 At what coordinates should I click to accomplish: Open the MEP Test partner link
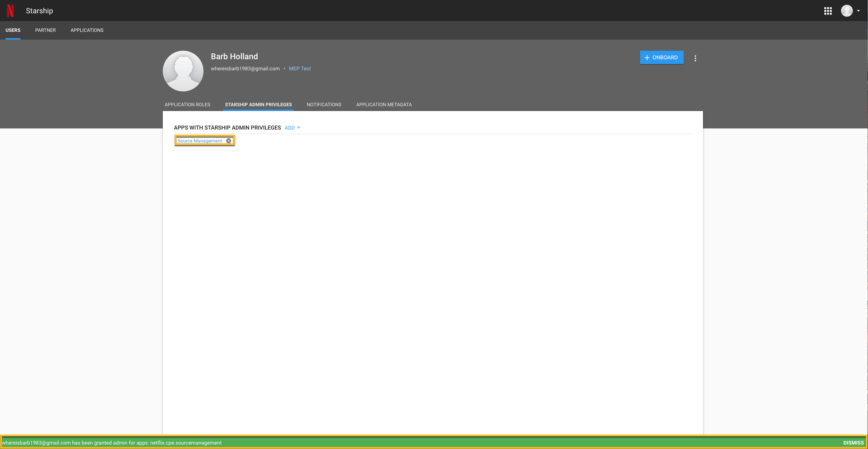click(300, 68)
